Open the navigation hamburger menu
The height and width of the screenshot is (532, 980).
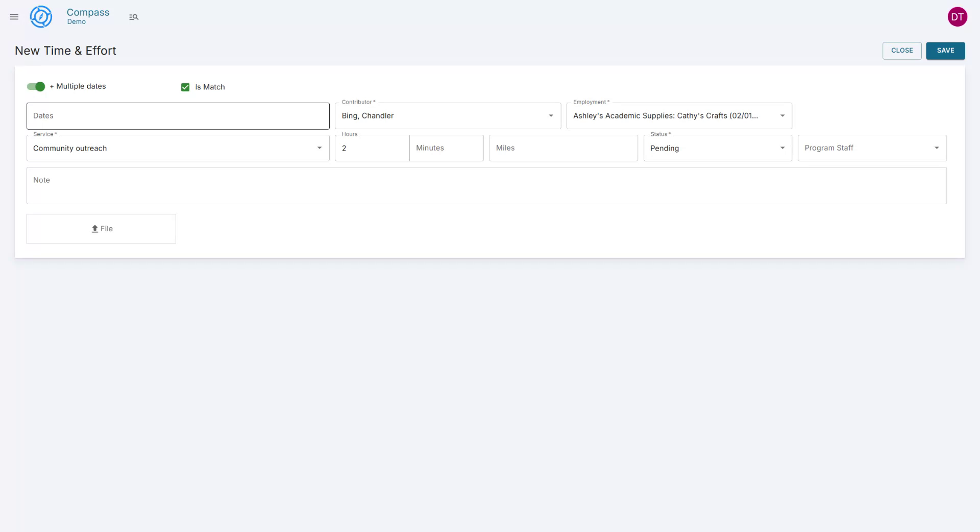pos(14,16)
